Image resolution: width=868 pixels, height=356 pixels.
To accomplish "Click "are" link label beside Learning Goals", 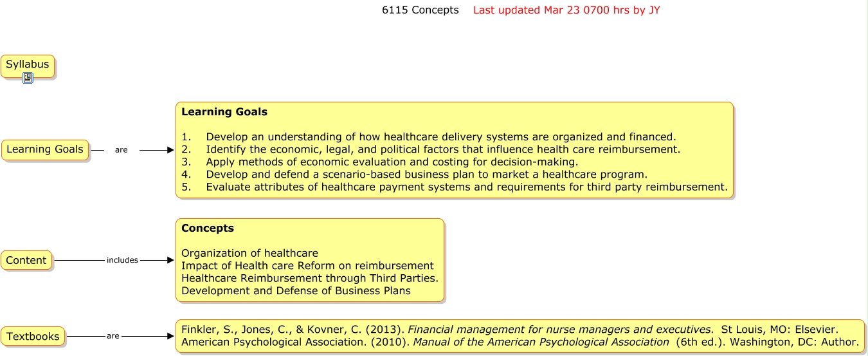I will (x=121, y=150).
